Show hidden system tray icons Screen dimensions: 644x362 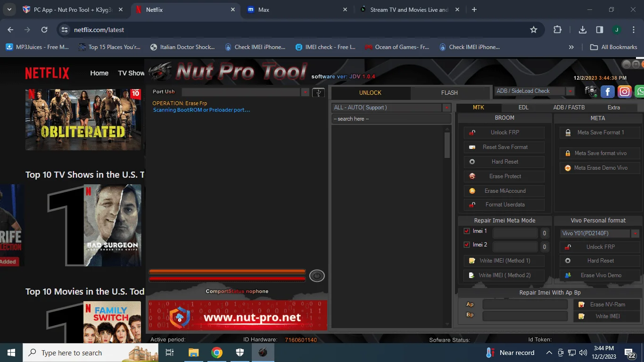coord(549,353)
